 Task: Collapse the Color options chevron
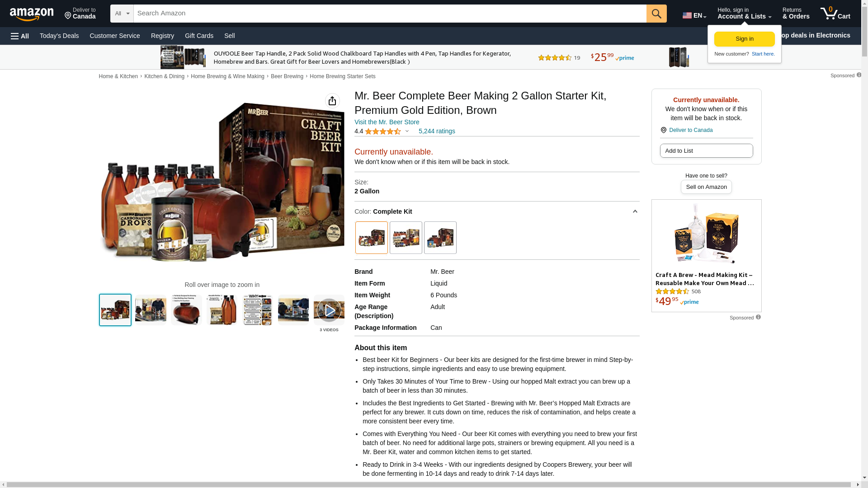635,211
